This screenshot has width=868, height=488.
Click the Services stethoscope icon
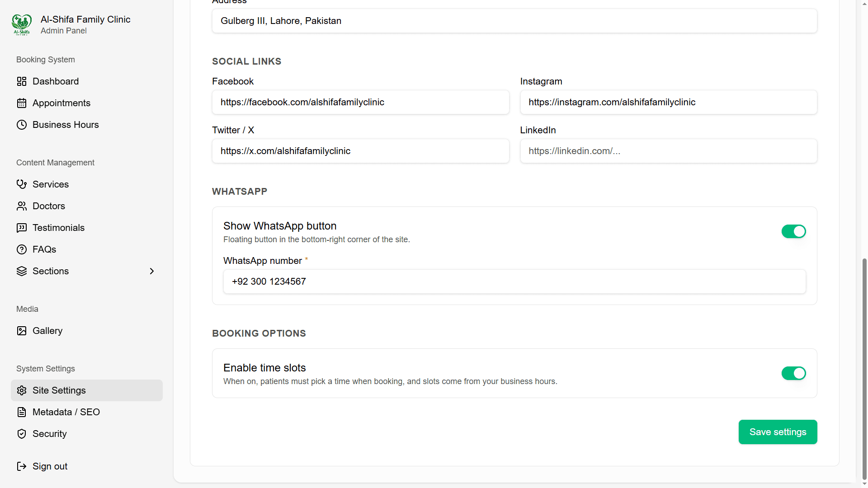pyautogui.click(x=22, y=184)
